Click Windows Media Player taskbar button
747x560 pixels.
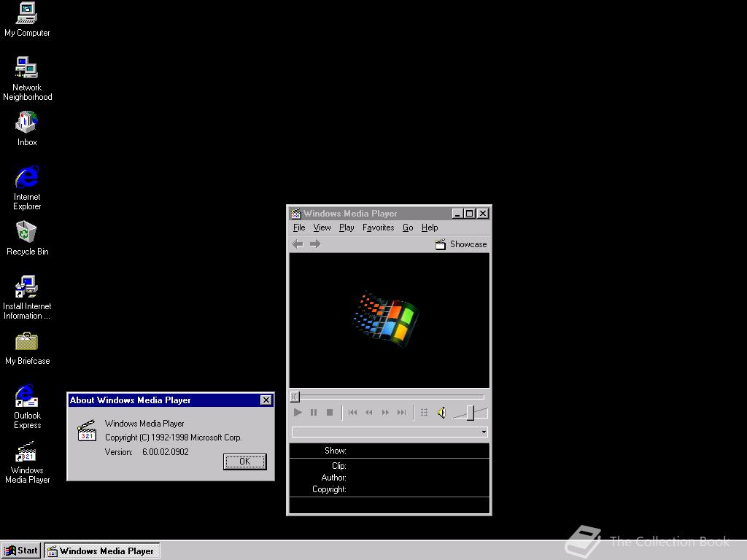[102, 551]
